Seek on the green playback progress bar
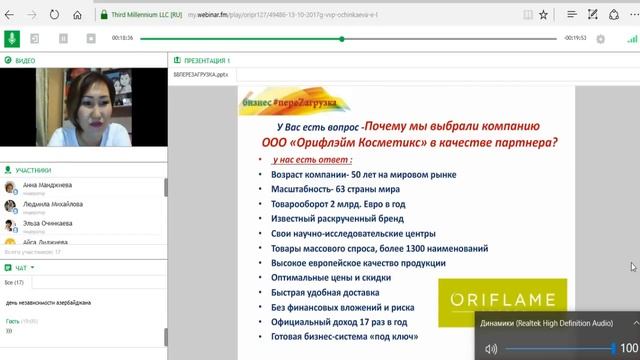The height and width of the screenshot is (360, 640). click(348, 39)
